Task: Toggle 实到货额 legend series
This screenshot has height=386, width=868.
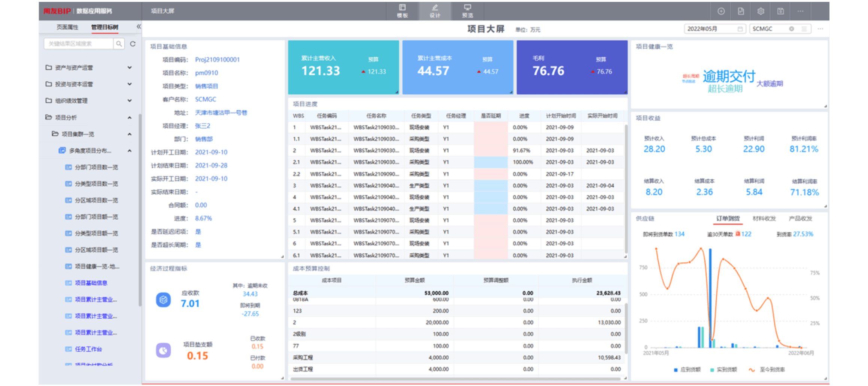Action: pyautogui.click(x=723, y=370)
